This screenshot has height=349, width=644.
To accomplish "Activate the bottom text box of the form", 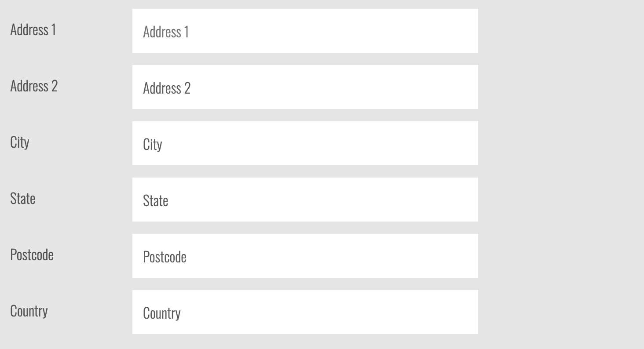I will [305, 312].
